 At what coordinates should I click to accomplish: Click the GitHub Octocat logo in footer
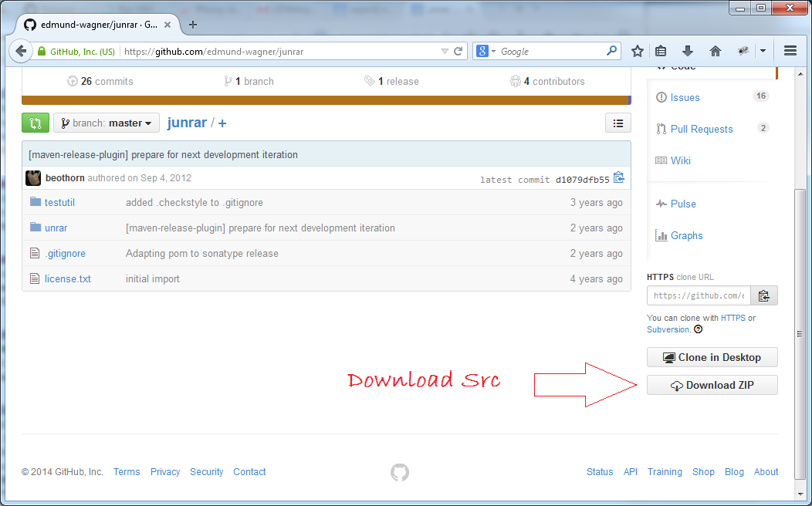(400, 472)
